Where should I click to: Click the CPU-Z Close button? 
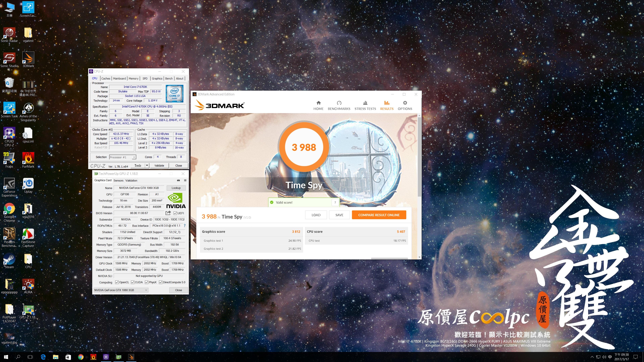178,165
